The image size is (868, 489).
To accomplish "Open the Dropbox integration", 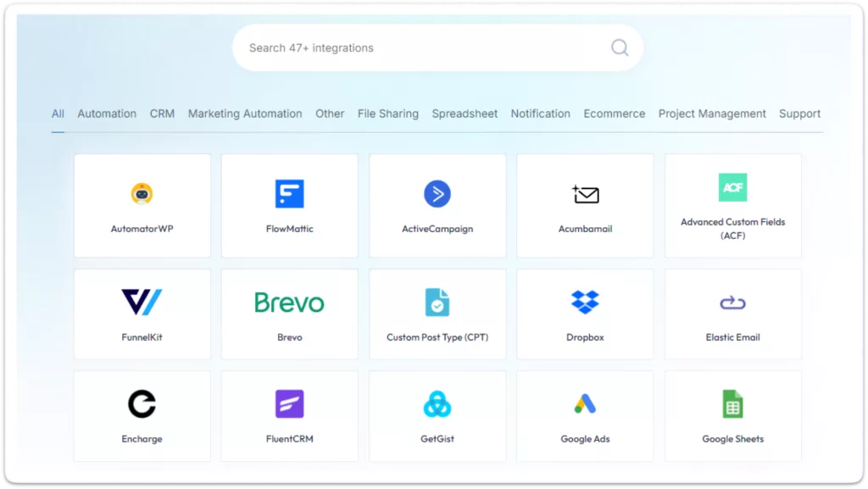I will [585, 301].
